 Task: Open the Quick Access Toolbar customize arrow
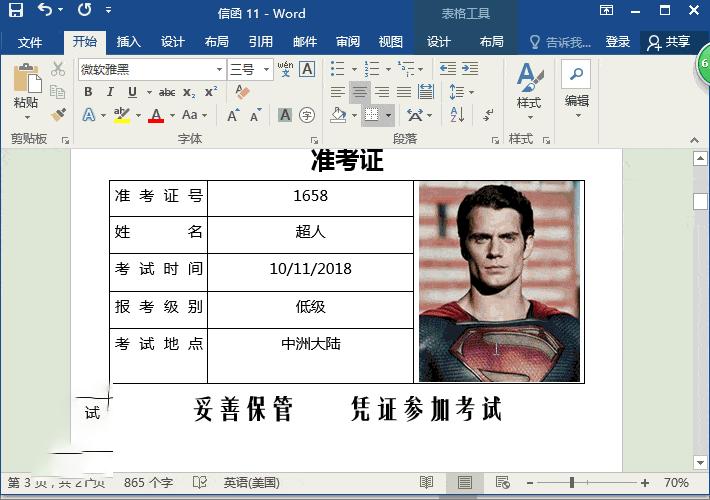pyautogui.click(x=108, y=9)
